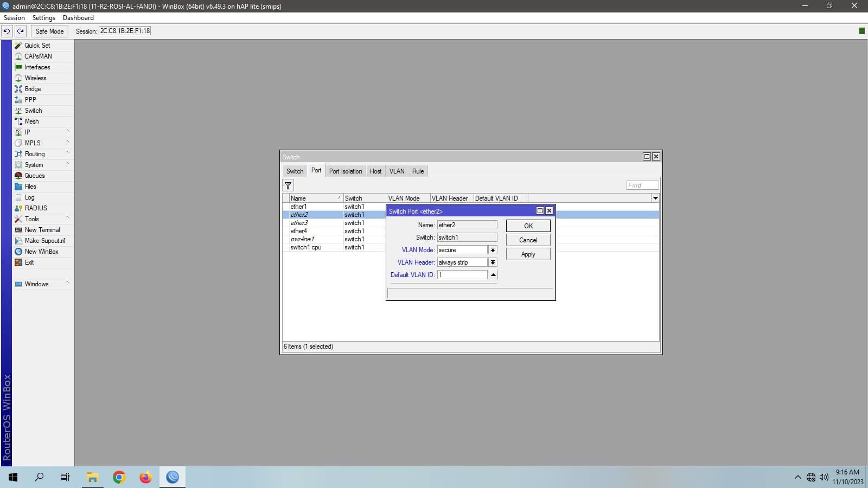Image resolution: width=868 pixels, height=488 pixels.
Task: Sort by the Name column header
Action: tap(316, 198)
